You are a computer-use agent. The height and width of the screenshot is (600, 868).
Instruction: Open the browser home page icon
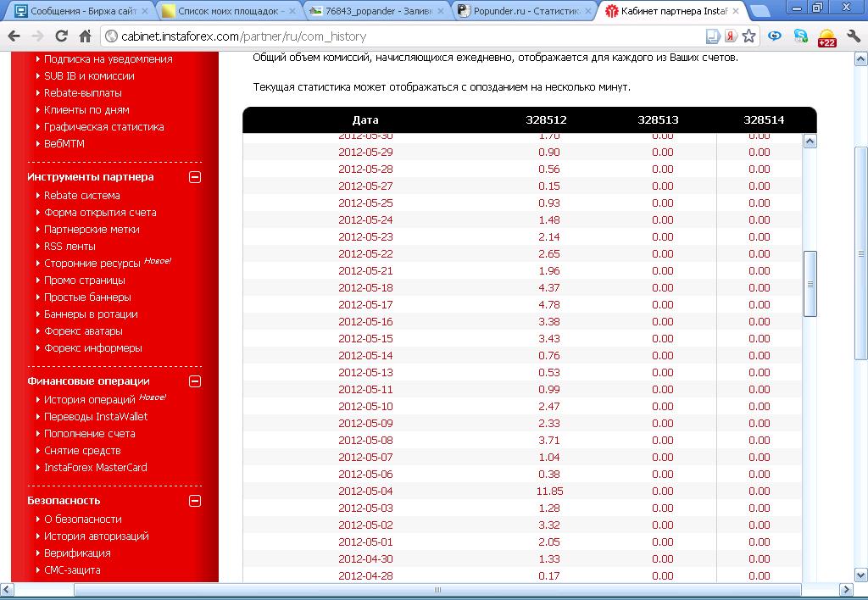coord(85,36)
